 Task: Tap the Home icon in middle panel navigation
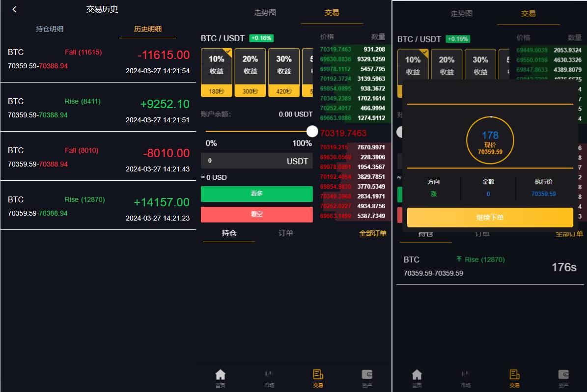coord(221,378)
